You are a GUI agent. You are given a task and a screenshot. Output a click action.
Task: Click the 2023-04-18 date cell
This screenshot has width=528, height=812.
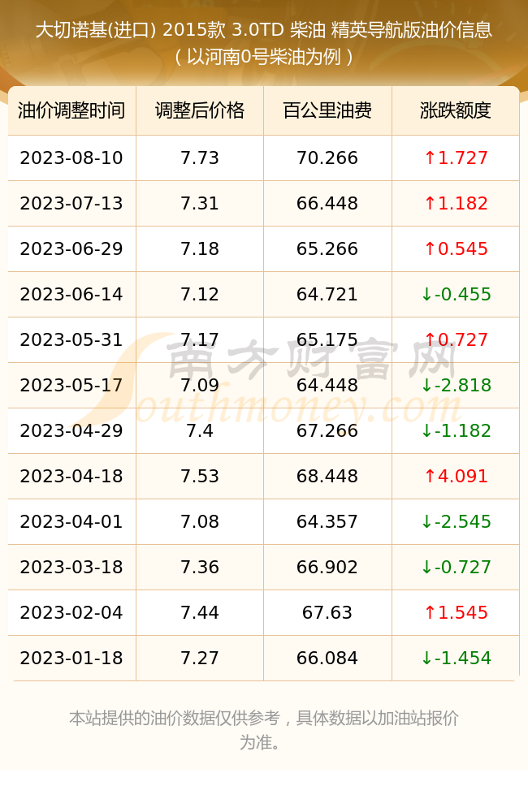click(71, 476)
